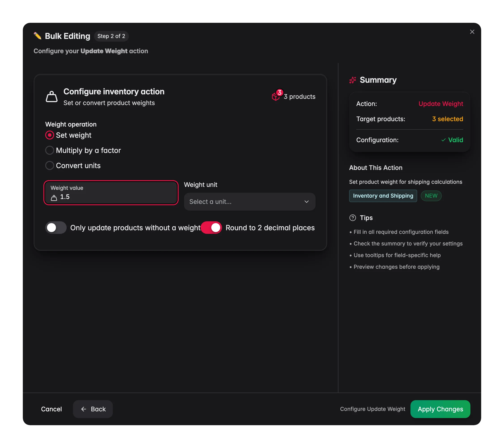The image size is (504, 448).
Task: Click the Inventory and Shipping tag
Action: pyautogui.click(x=383, y=196)
